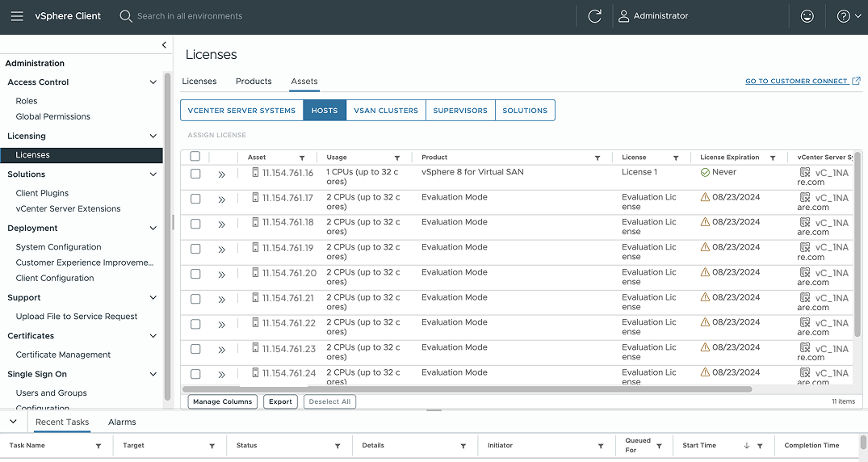868x462 pixels.
Task: Check the box for host 11.154.761.16
Action: 195,174
